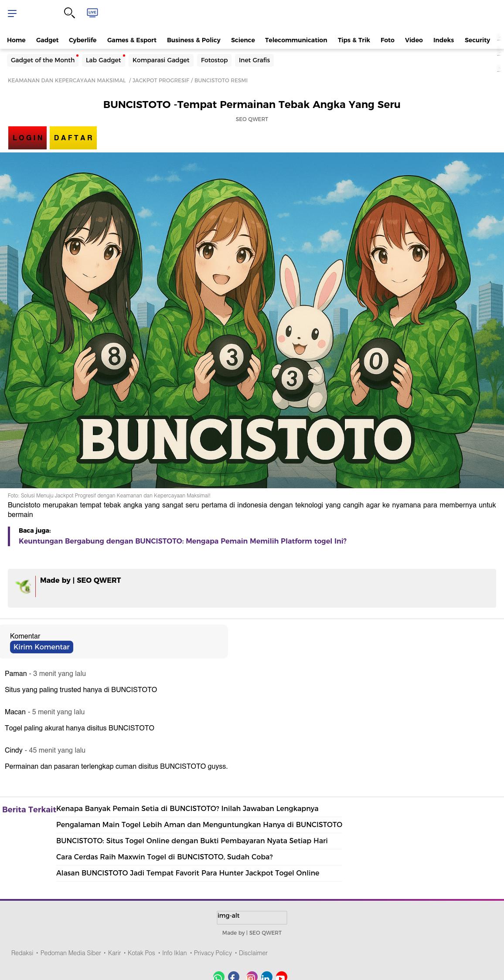
Task: Select Gadget of the Month tab
Action: coord(43,60)
